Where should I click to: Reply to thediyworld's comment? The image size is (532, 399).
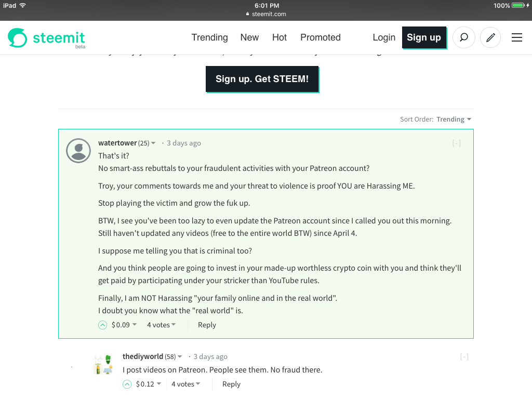pos(231,384)
